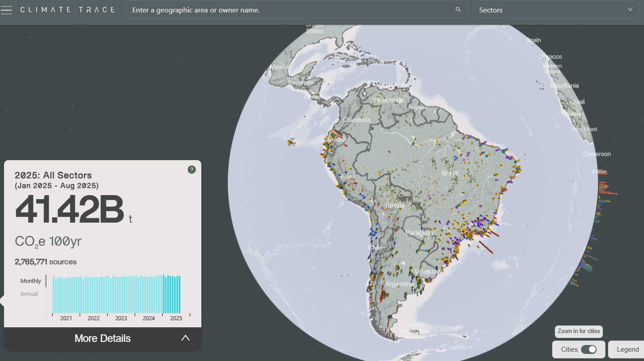644x361 pixels.
Task: Open the hamburger main menu
Action: [x=6, y=10]
